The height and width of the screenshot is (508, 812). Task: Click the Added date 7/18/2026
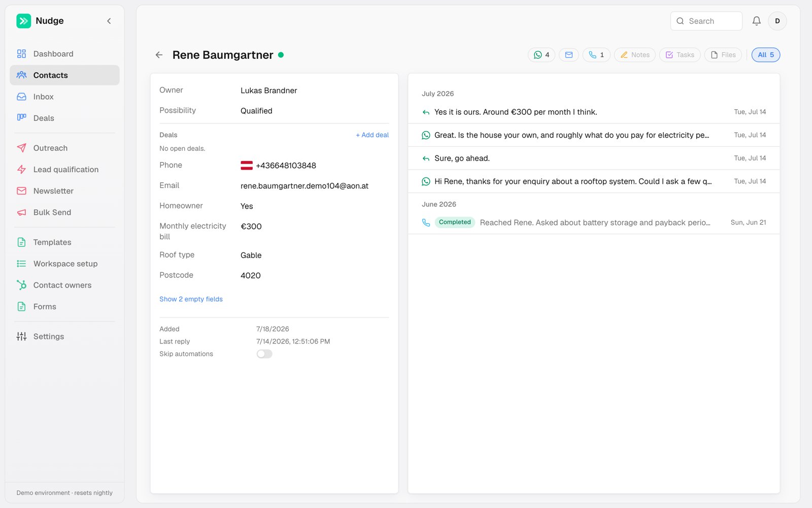[273, 329]
